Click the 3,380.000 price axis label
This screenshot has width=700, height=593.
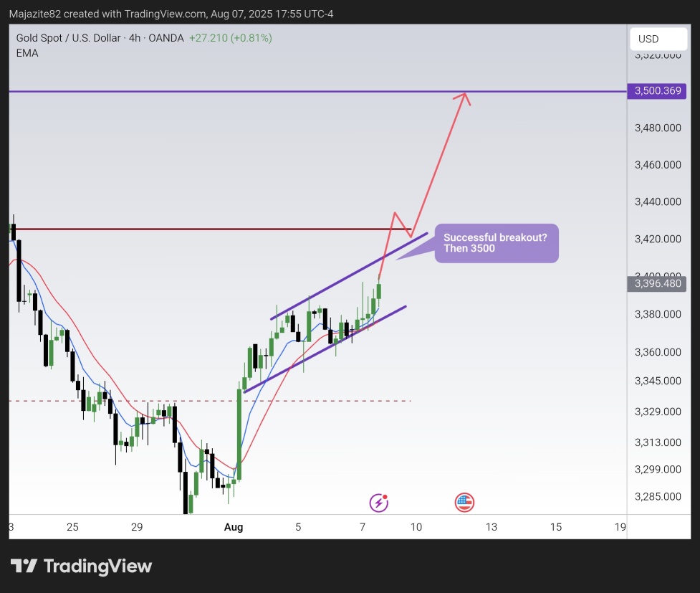(x=658, y=315)
